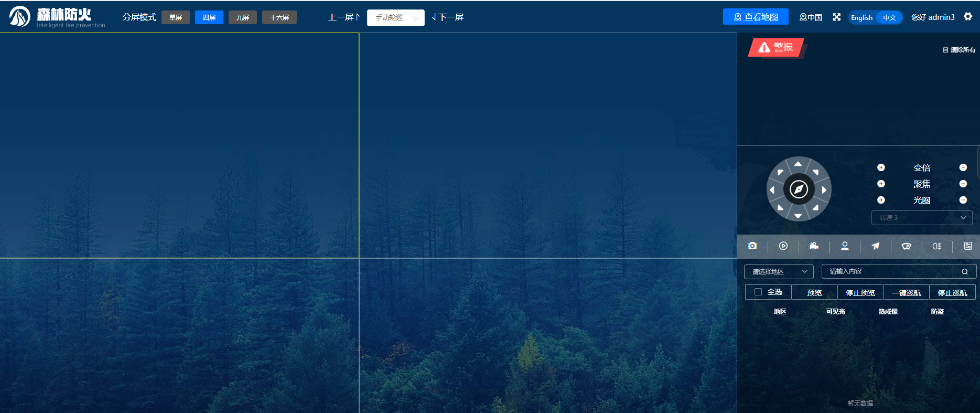Click the circled play playback icon

tap(783, 246)
